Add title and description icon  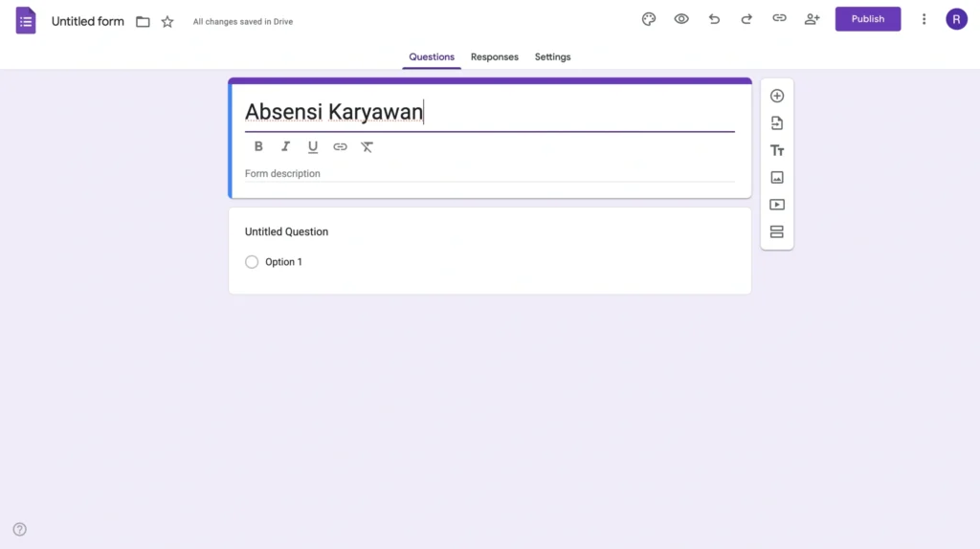(x=777, y=150)
